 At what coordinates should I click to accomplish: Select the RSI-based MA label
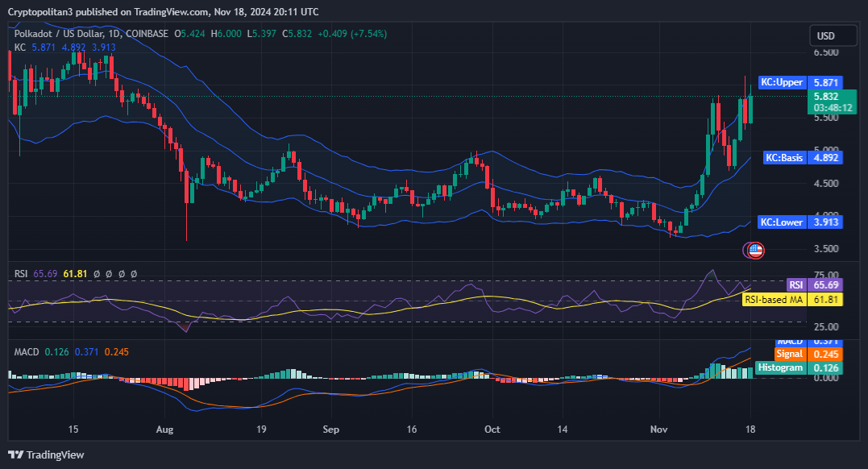[x=774, y=300]
